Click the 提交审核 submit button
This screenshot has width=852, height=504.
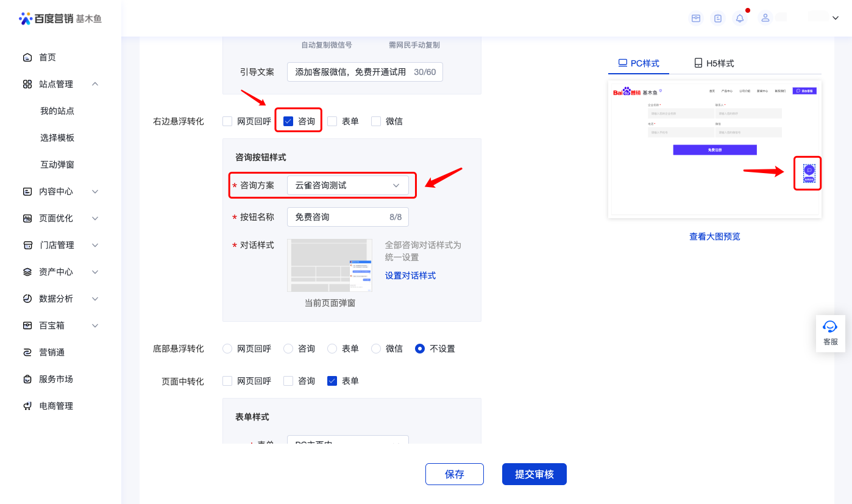point(534,474)
